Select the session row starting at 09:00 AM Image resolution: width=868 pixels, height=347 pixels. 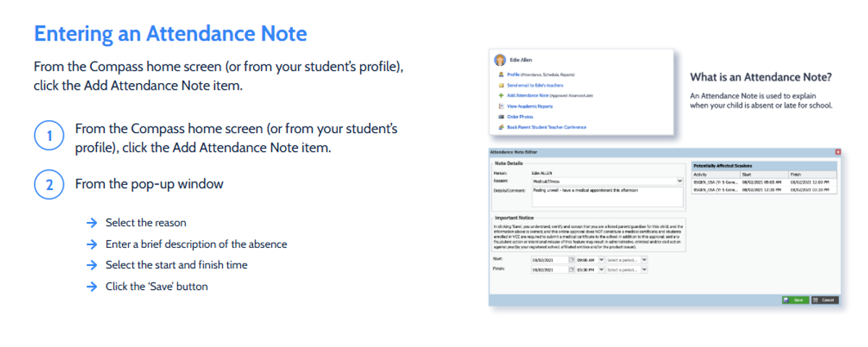point(764,181)
